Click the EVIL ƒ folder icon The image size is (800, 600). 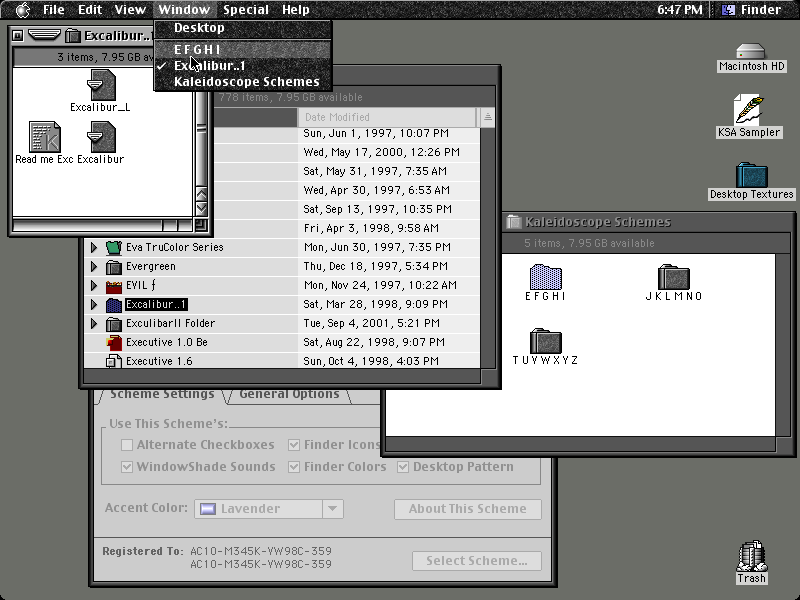[x=113, y=286]
